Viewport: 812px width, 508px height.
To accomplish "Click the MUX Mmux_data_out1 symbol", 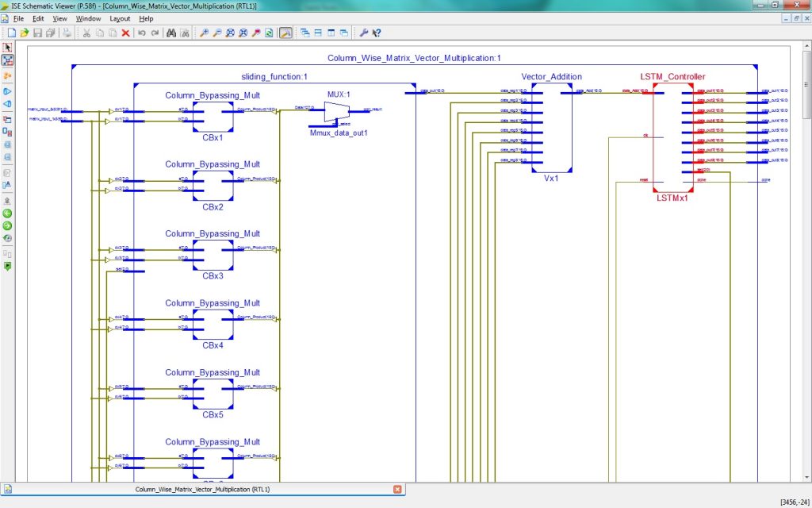I will pyautogui.click(x=336, y=113).
